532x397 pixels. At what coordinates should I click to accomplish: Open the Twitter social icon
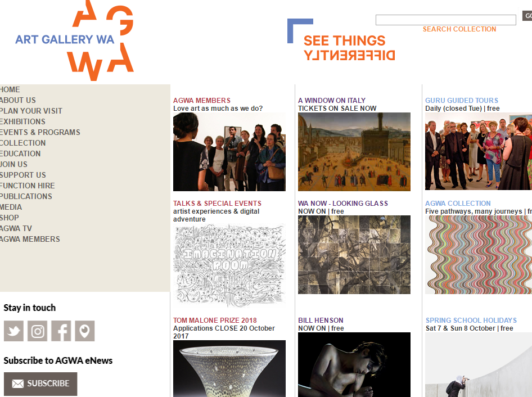click(13, 331)
